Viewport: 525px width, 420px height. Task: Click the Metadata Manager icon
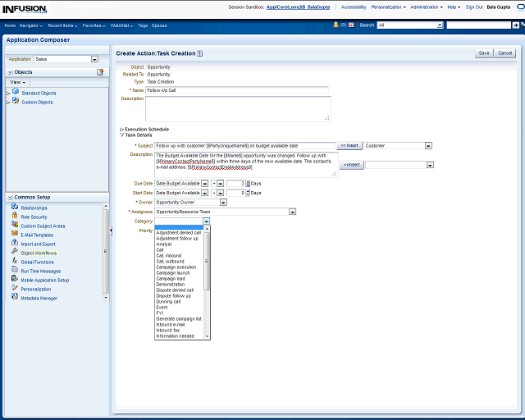click(x=15, y=298)
